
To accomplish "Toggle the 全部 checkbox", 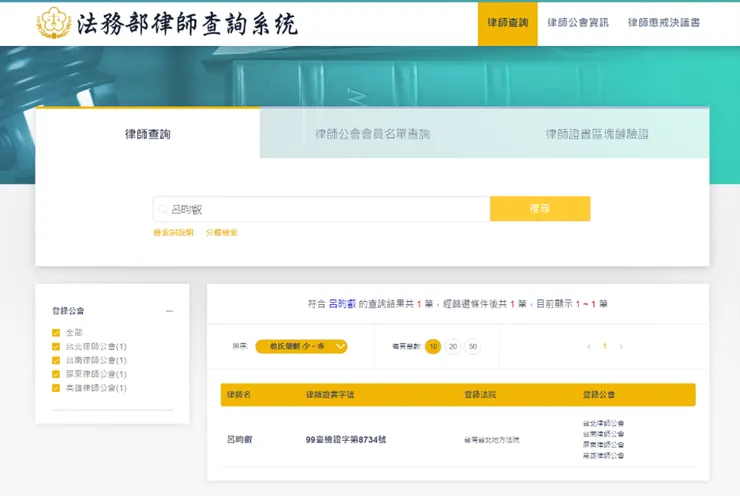I will click(x=56, y=333).
